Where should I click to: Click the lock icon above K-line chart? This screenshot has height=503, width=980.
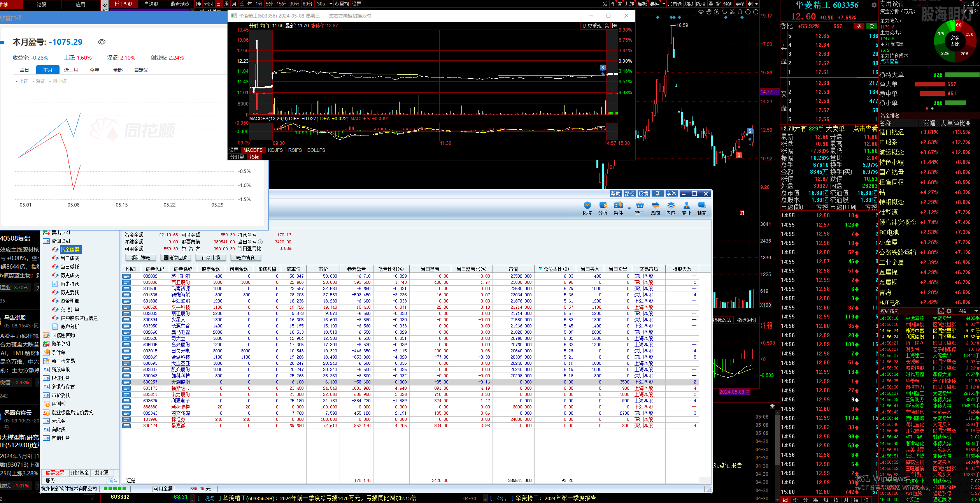pyautogui.click(x=740, y=12)
